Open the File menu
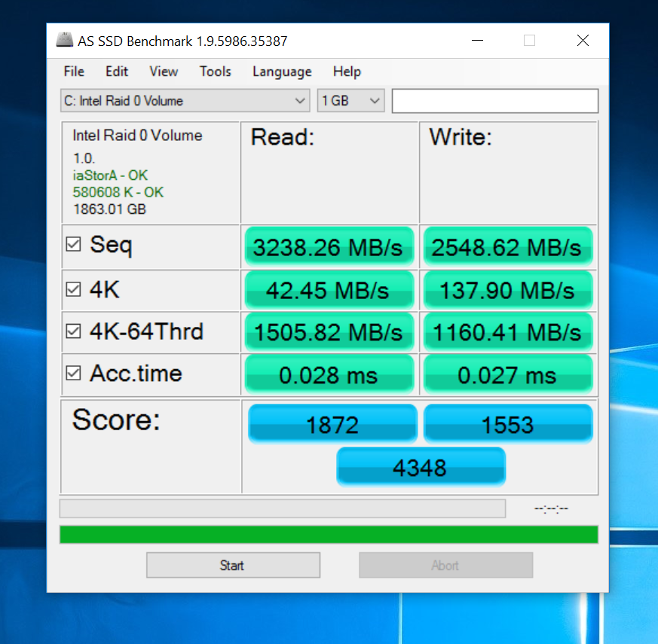The height and width of the screenshot is (644, 658). click(74, 72)
